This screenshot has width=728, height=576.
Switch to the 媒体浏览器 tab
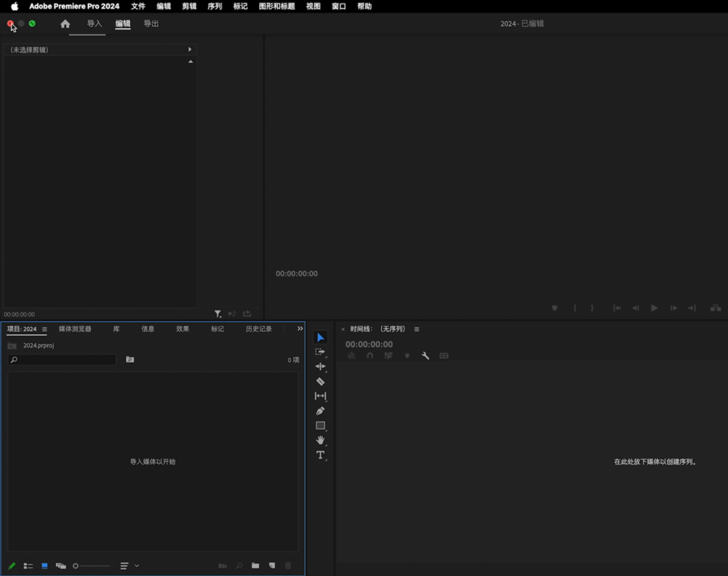click(75, 329)
